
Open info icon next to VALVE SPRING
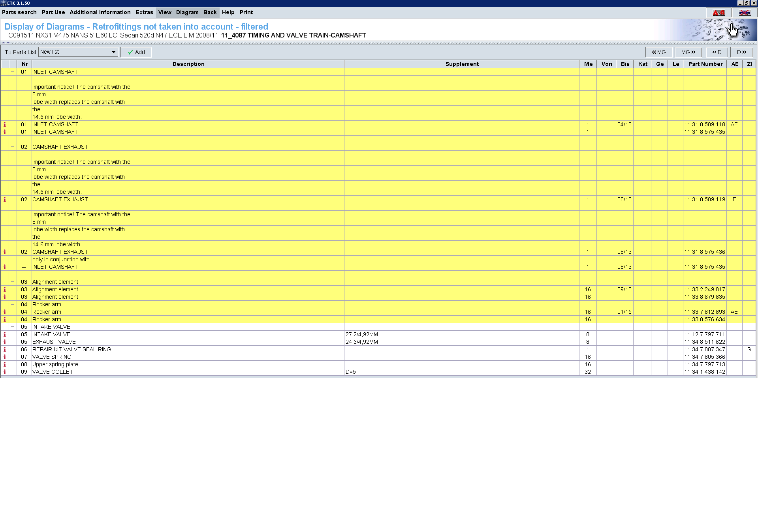[5, 357]
